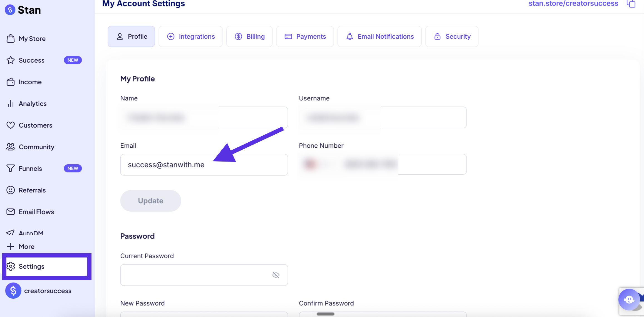Navigate to Income in sidebar
The image size is (644, 317).
[x=30, y=82]
